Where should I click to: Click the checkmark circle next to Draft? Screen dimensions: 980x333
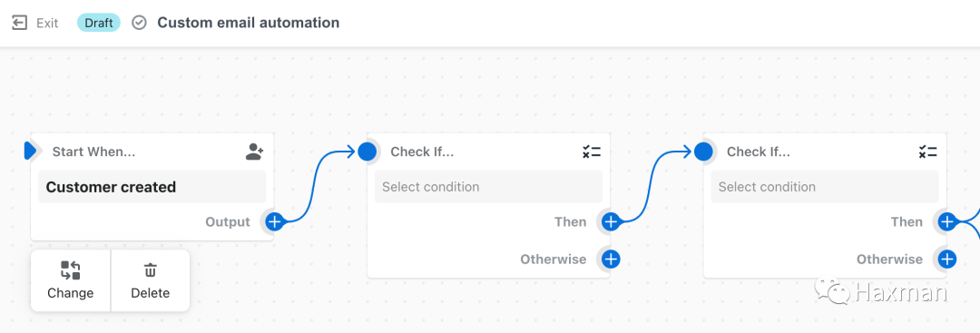click(x=139, y=23)
